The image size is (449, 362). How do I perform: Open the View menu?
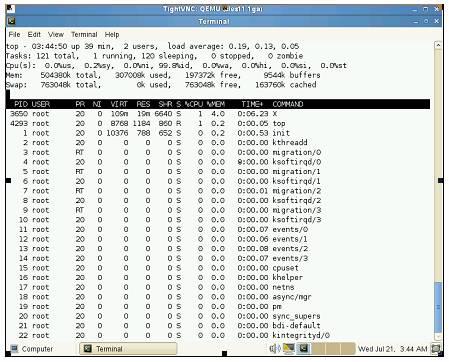coord(56,34)
